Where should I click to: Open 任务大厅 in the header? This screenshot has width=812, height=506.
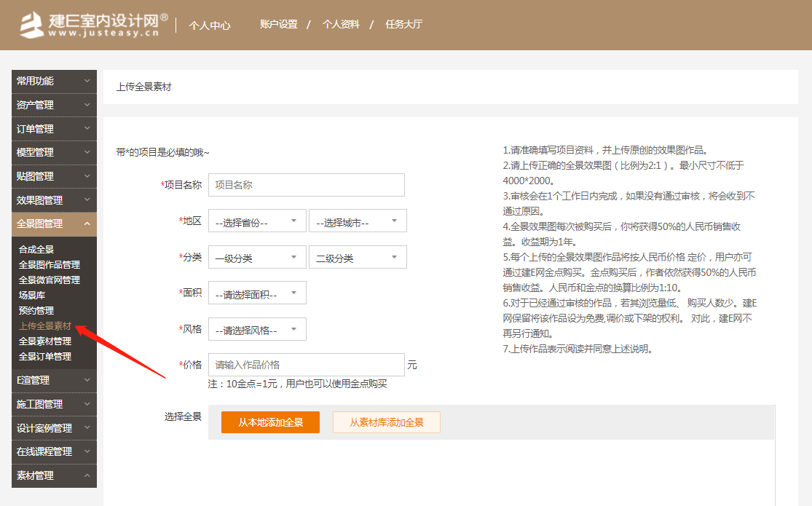tap(404, 24)
